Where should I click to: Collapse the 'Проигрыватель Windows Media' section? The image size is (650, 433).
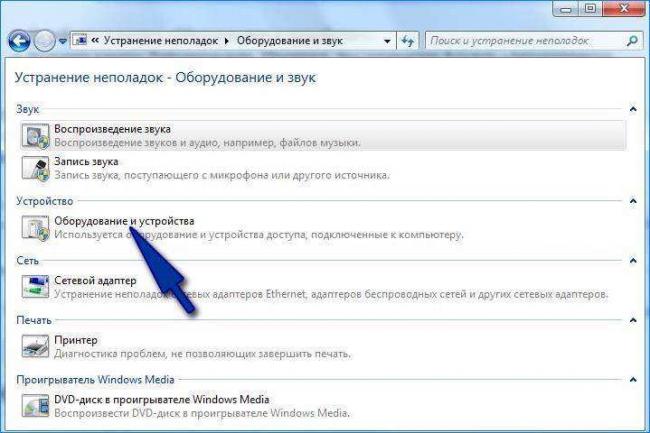[x=633, y=380]
